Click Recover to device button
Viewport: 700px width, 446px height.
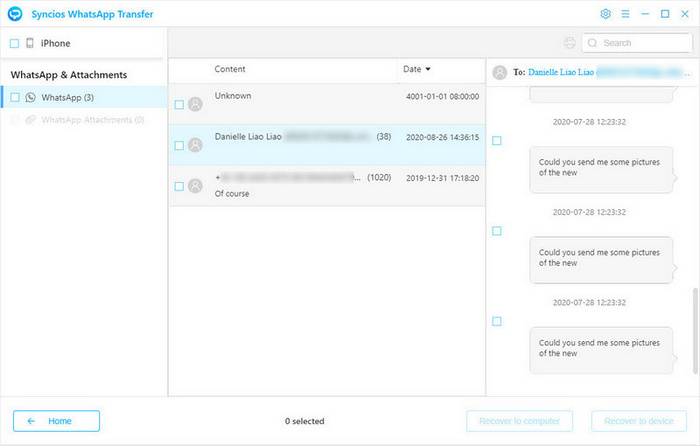(x=639, y=421)
